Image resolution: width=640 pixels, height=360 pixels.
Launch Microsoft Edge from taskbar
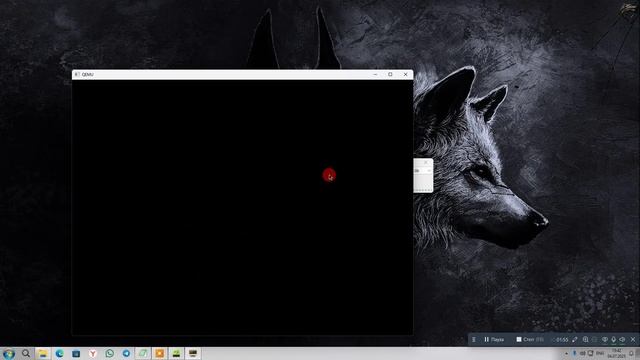pyautogui.click(x=60, y=353)
